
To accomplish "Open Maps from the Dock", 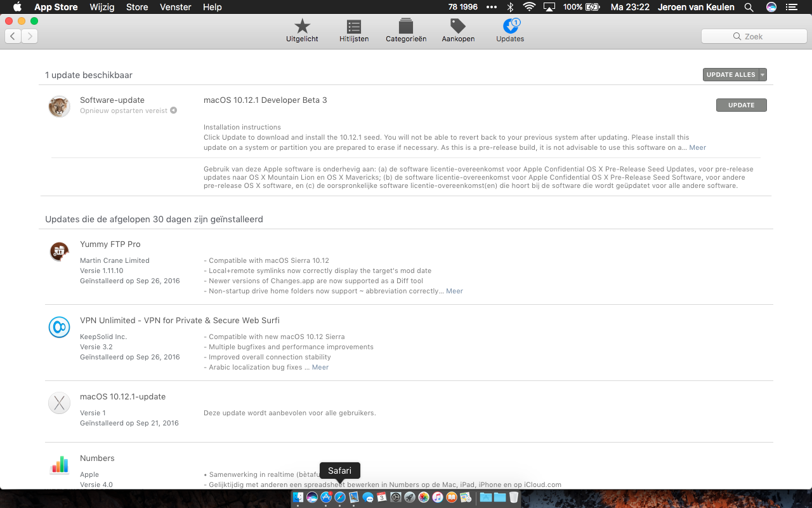I will [x=466, y=497].
